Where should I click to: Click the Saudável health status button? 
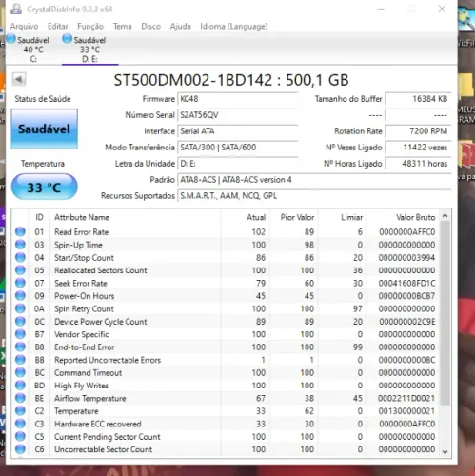click(x=45, y=129)
